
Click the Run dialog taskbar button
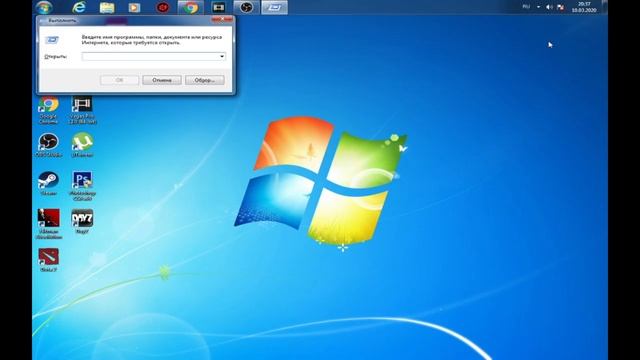pos(274,7)
